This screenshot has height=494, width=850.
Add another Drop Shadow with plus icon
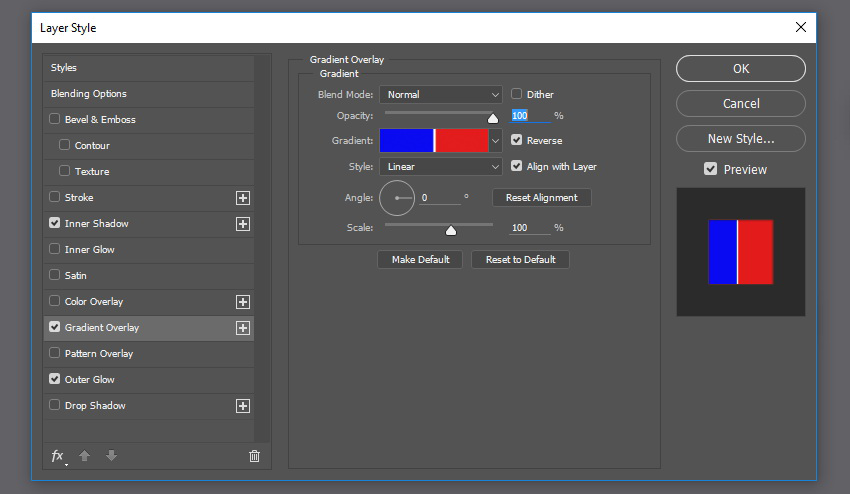(243, 406)
